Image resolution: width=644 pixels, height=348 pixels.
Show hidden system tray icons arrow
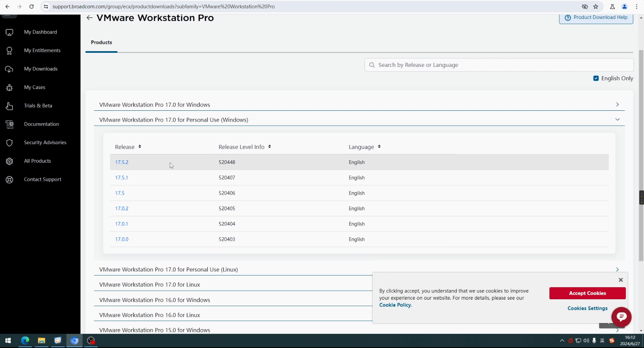[x=562, y=341]
